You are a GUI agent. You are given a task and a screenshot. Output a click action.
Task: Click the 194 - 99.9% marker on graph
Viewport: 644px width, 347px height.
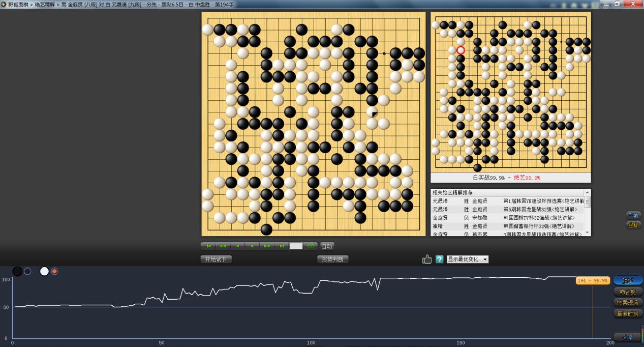592,280
